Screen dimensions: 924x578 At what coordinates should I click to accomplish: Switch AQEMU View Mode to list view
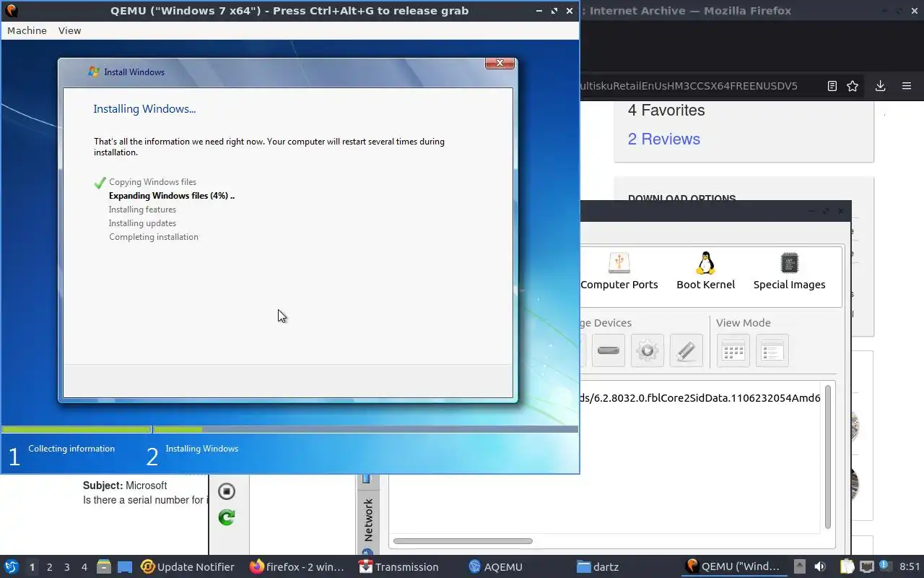pos(772,351)
